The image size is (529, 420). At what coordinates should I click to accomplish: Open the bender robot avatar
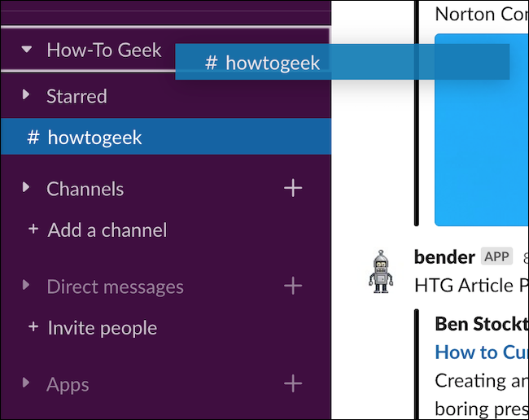(x=381, y=271)
